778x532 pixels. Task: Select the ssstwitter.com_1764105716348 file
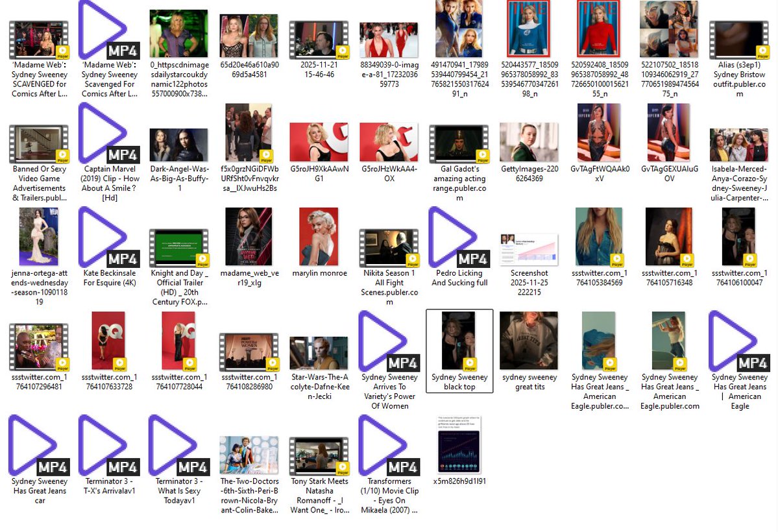669,237
